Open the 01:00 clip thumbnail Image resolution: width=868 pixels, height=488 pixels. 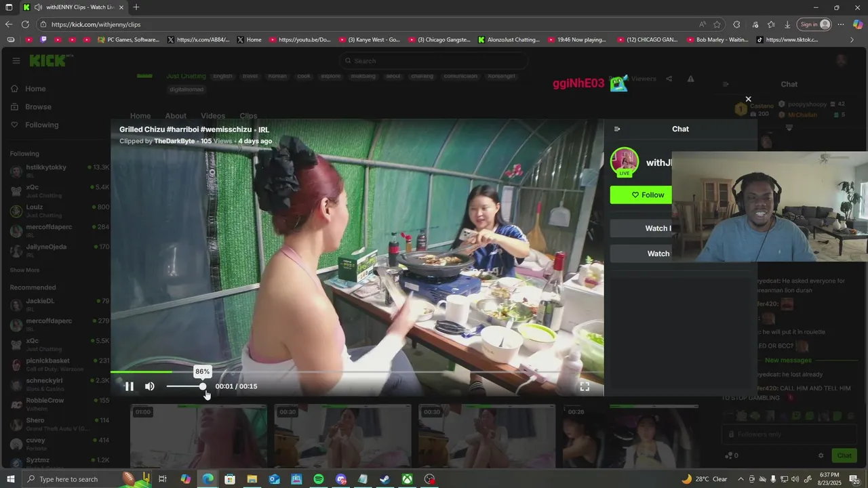click(199, 436)
